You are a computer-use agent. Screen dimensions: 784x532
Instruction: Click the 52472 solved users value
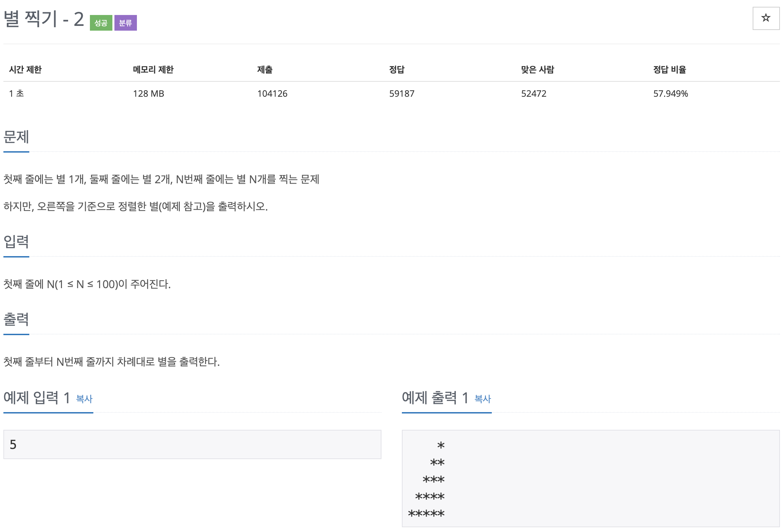[x=534, y=94]
